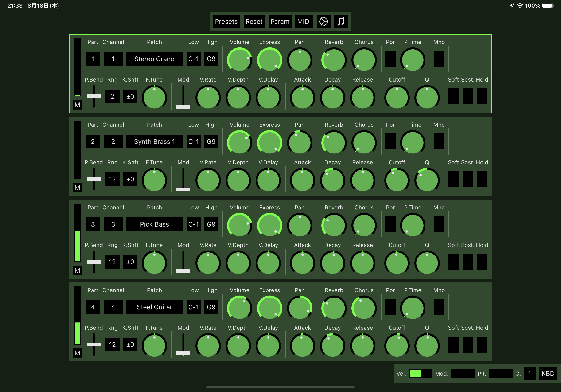Screen dimensions: 561x392
Task: Mute the Pick Bass part
Action: click(x=78, y=270)
